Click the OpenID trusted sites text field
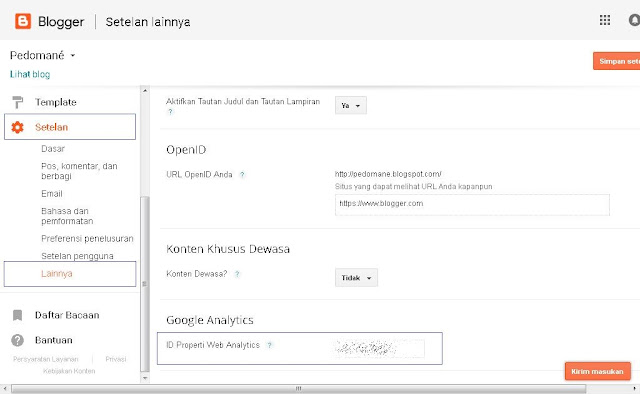This screenshot has height=394, width=640. (472, 205)
